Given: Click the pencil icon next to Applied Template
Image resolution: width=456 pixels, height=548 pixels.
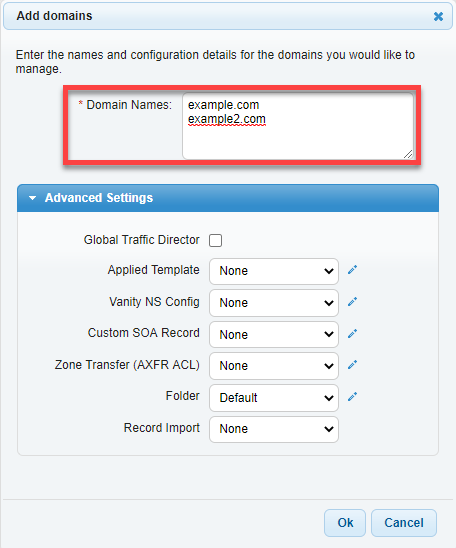Looking at the screenshot, I should point(352,270).
